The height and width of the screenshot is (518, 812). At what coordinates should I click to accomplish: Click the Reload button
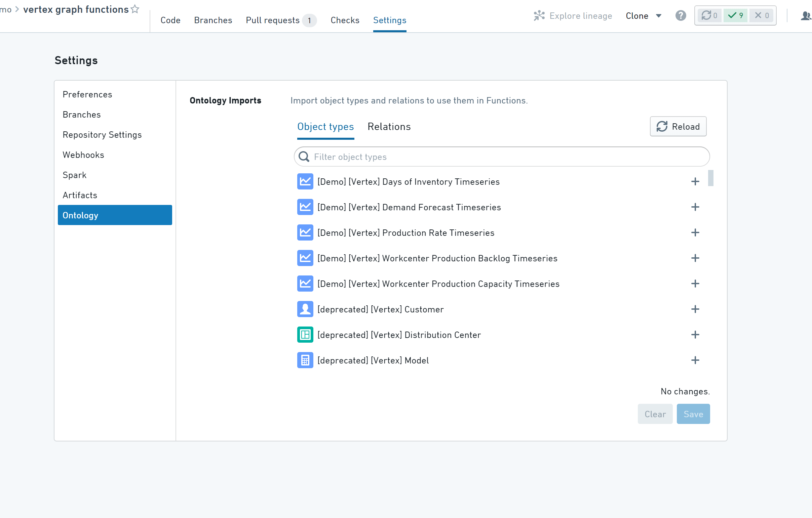pos(678,127)
